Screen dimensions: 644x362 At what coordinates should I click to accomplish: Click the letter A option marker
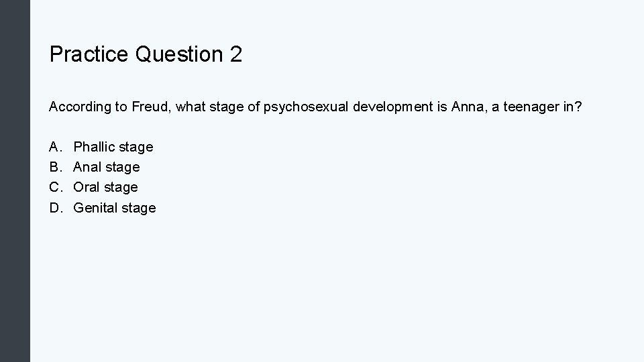(x=55, y=147)
